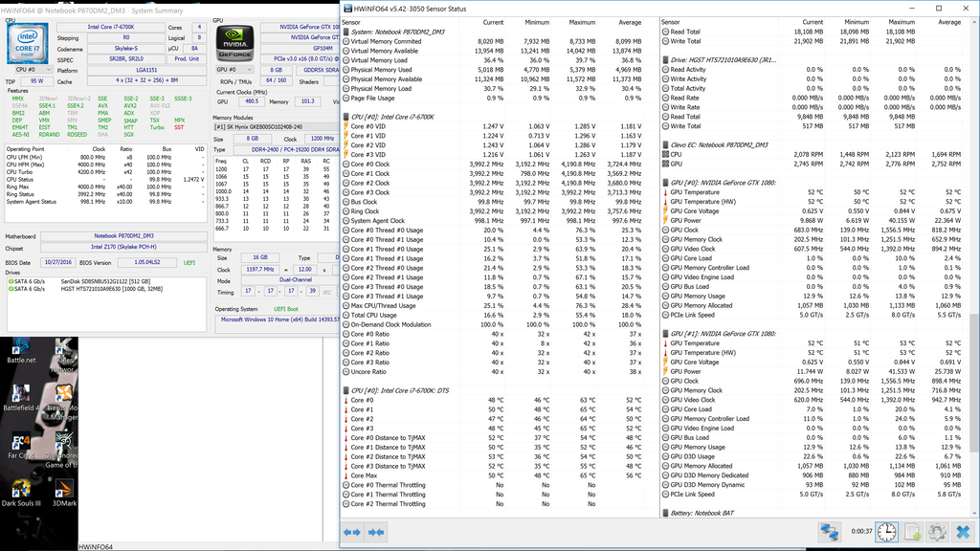This screenshot has height=551, width=980.
Task: Reset the elapsed-time clock icon
Action: (886, 532)
